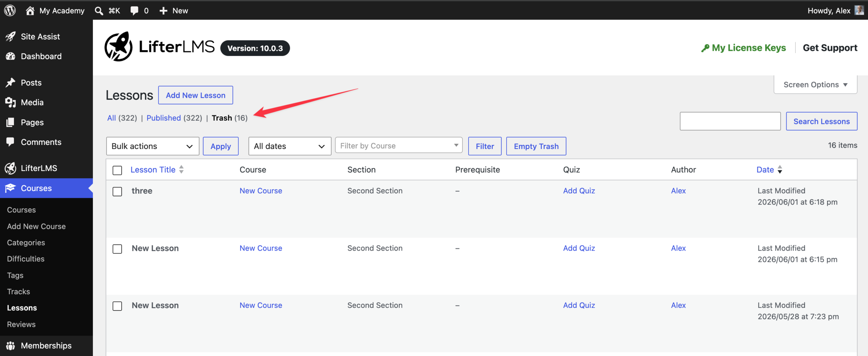Sort by Lesson Title arrows

[181, 169]
